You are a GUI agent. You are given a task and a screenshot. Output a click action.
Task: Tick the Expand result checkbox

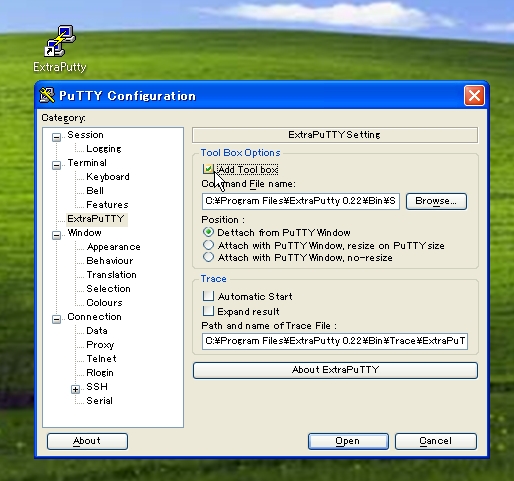pos(208,311)
